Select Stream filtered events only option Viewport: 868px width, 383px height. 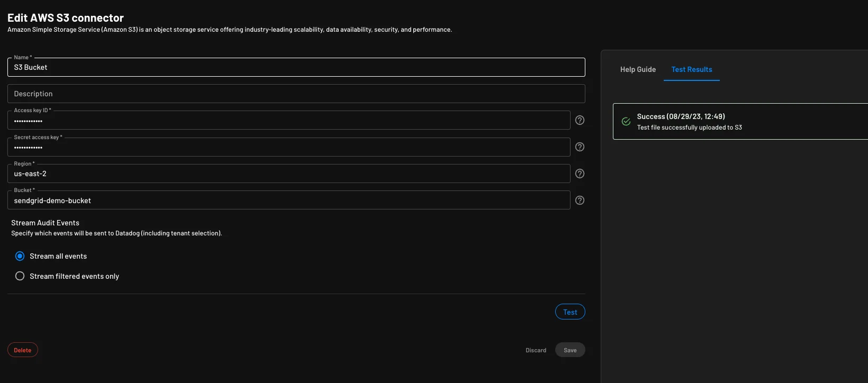click(x=20, y=276)
